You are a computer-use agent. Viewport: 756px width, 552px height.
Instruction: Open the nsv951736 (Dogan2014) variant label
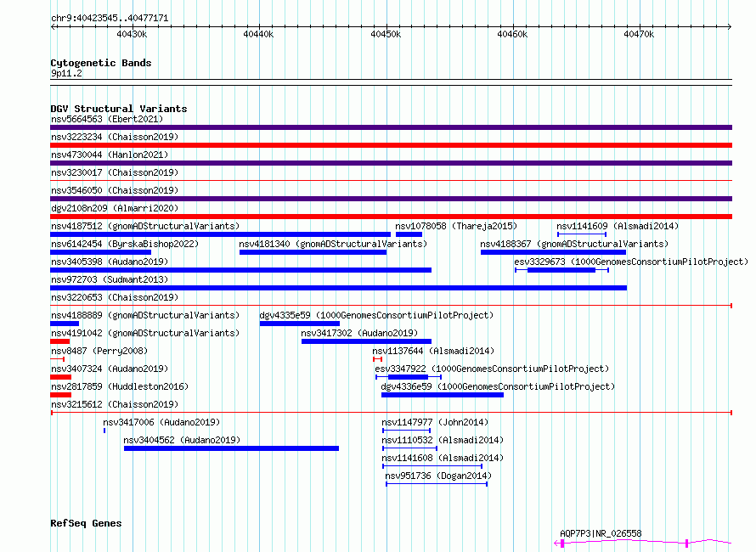[438, 476]
